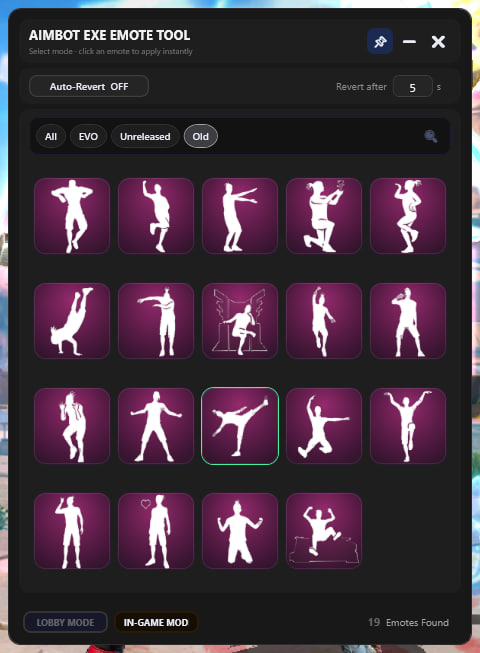Viewport: 480px width, 653px height.
Task: Click the pin window icon
Action: coord(380,42)
